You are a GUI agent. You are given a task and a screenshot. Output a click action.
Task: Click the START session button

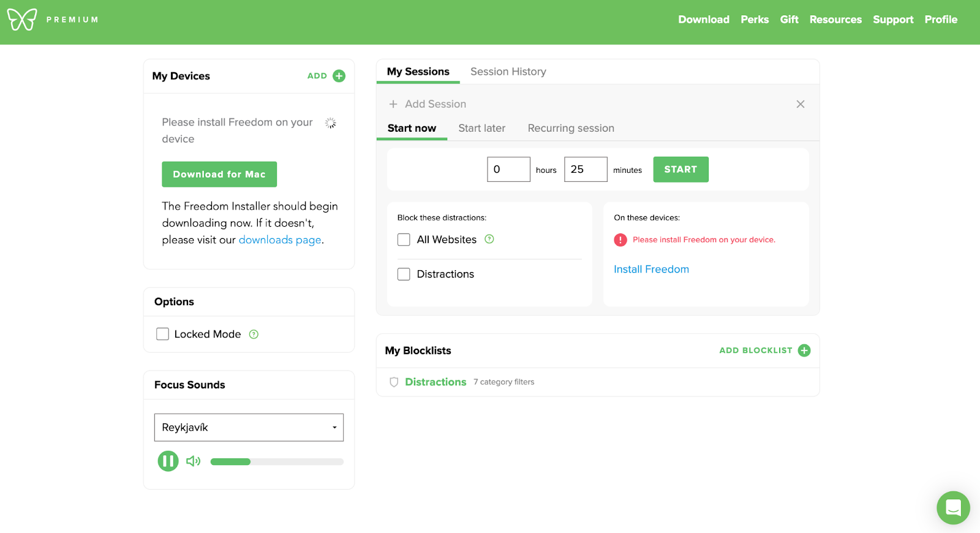[680, 169]
